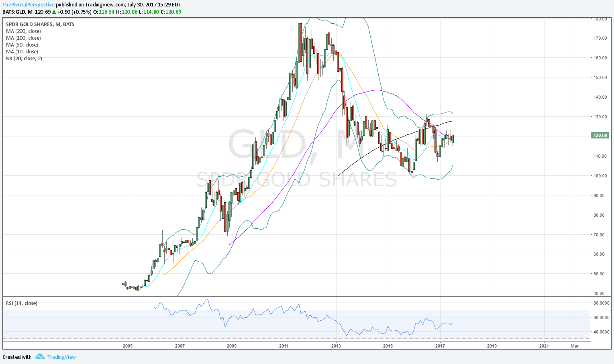Click the 2009 label on time axis

pyautogui.click(x=232, y=346)
